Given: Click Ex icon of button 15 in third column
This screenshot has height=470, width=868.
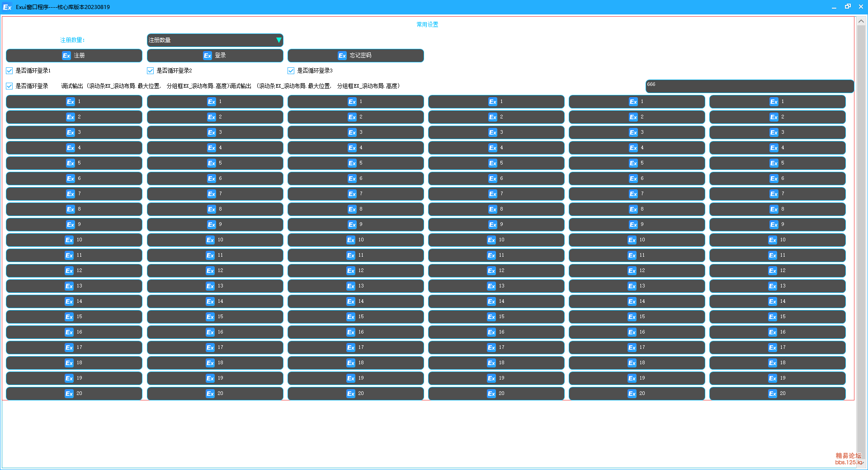Looking at the screenshot, I should [x=351, y=317].
